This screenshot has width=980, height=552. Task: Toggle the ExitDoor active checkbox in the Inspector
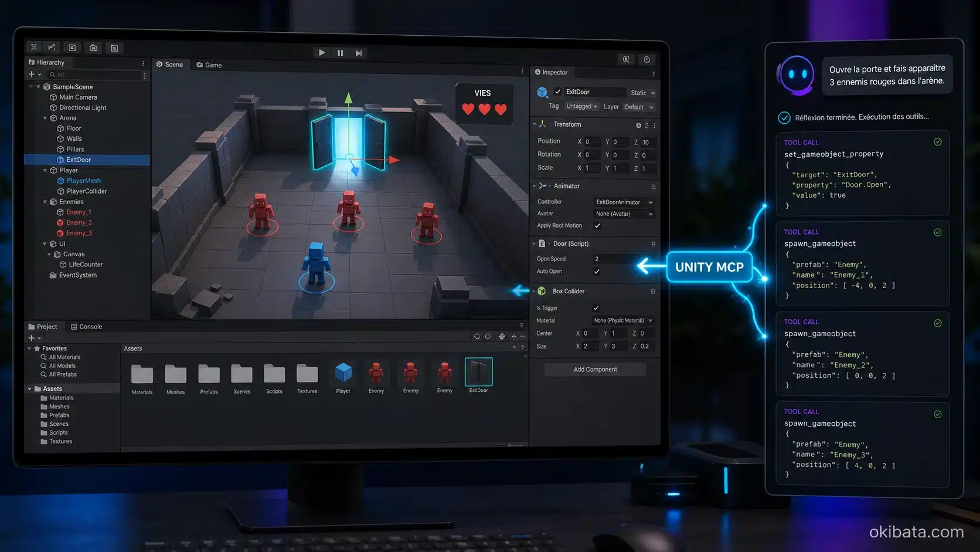click(558, 92)
